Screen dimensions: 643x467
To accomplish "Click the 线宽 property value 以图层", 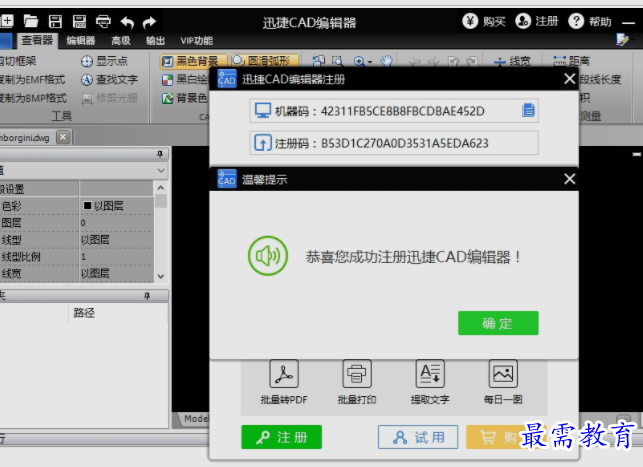I will tap(116, 273).
